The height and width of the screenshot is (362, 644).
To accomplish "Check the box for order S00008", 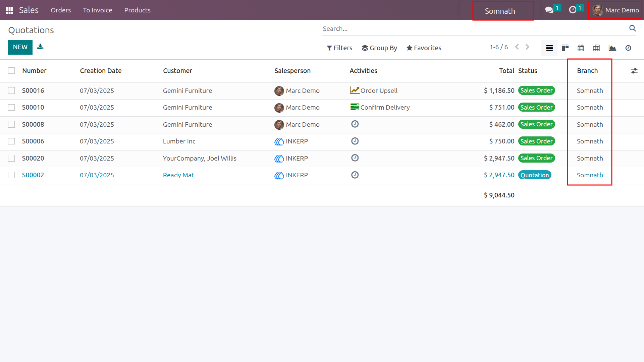I will click(x=11, y=124).
